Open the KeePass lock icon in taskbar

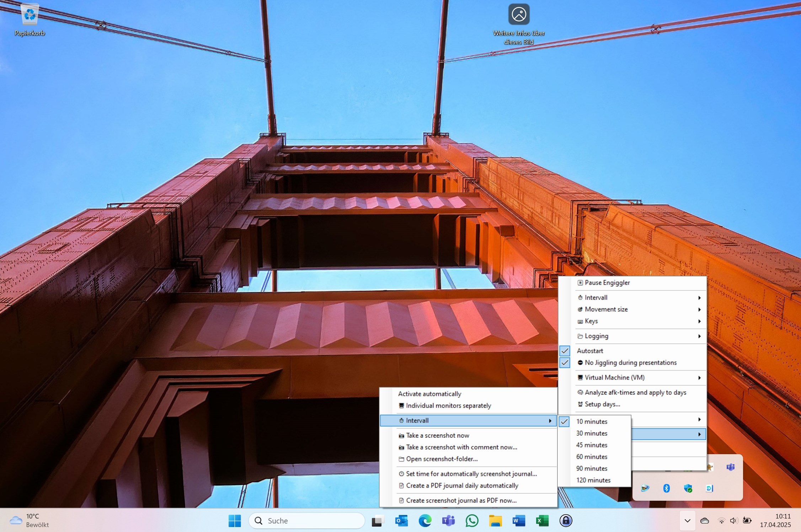pyautogui.click(x=566, y=521)
